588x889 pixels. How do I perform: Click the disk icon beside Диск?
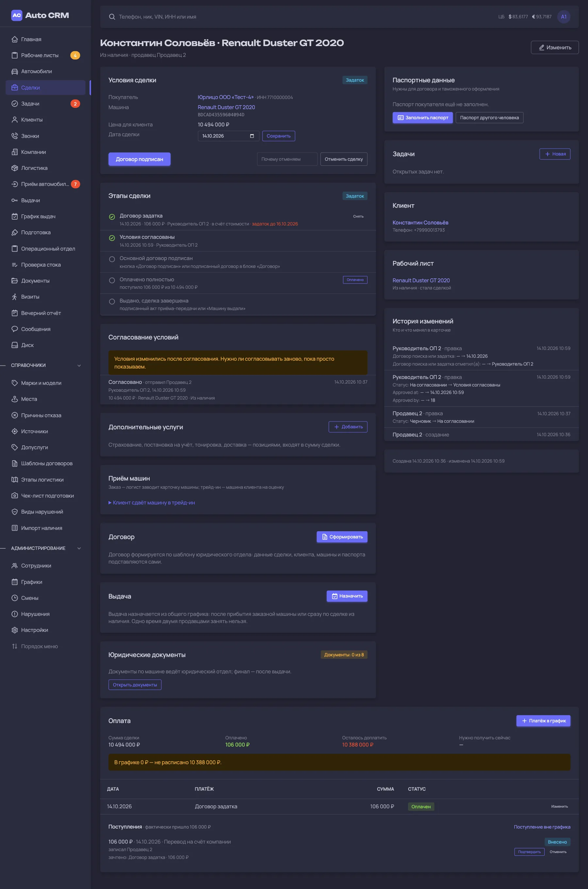(15, 345)
